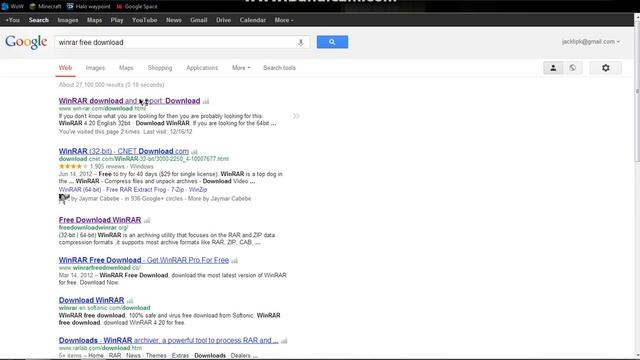
Task: Click share icon beside WinRAR download and support
Action: coord(206,101)
